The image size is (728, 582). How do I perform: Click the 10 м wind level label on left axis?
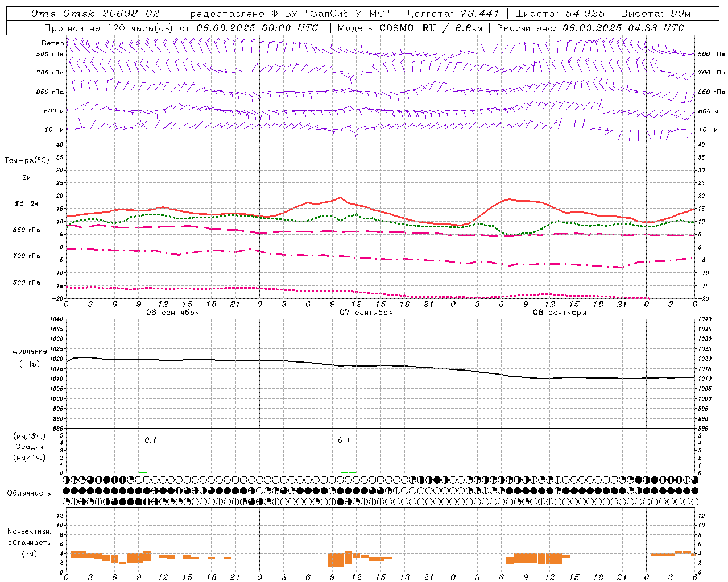pos(54,130)
